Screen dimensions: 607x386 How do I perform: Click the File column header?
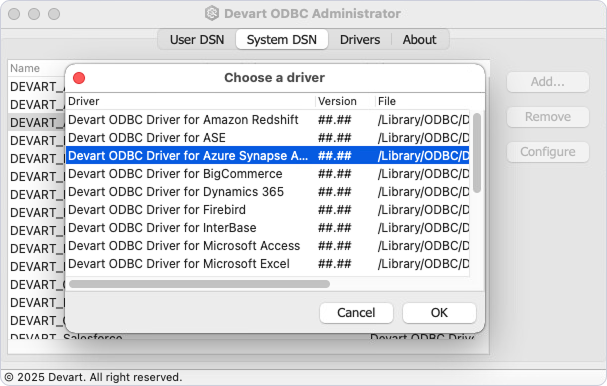point(422,101)
